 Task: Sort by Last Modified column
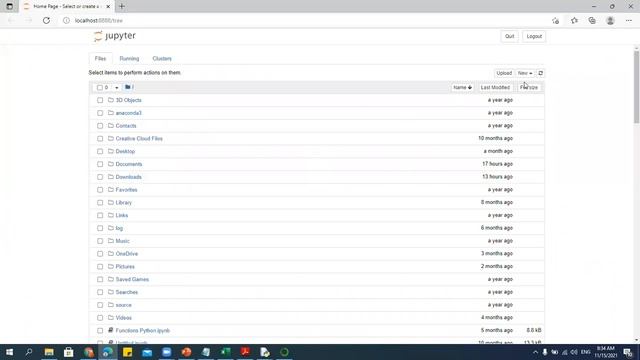tap(495, 87)
